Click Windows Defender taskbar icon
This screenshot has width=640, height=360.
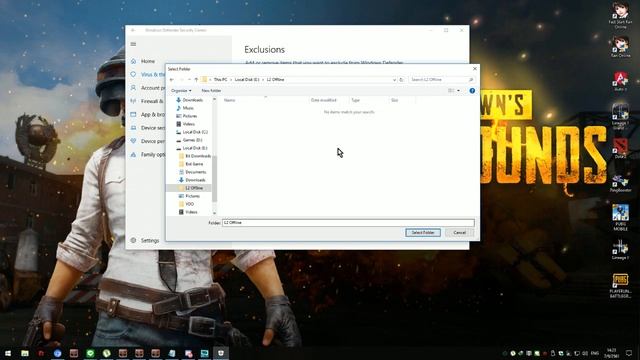[x=221, y=353]
